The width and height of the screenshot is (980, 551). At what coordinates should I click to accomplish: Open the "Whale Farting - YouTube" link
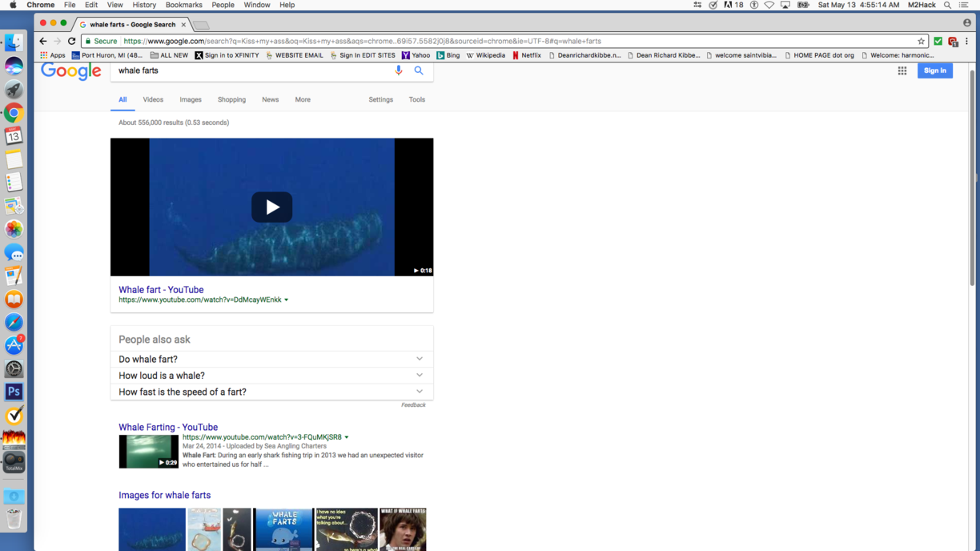(168, 428)
